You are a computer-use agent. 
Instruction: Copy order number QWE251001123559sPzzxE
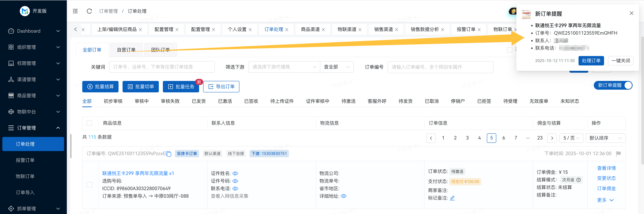click(x=169, y=154)
